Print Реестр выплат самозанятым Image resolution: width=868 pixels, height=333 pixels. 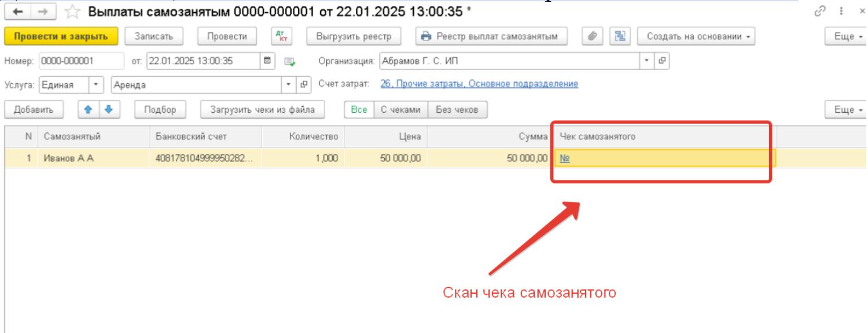[x=491, y=36]
